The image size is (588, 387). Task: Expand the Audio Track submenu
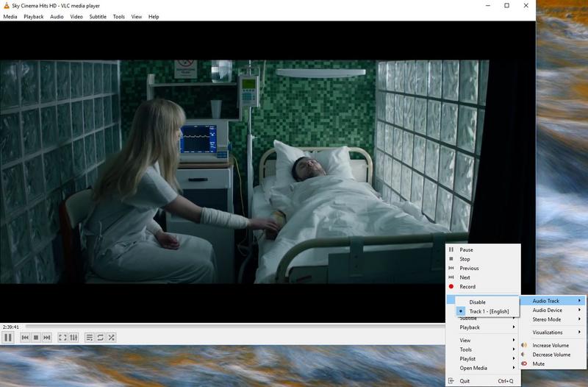coord(553,301)
